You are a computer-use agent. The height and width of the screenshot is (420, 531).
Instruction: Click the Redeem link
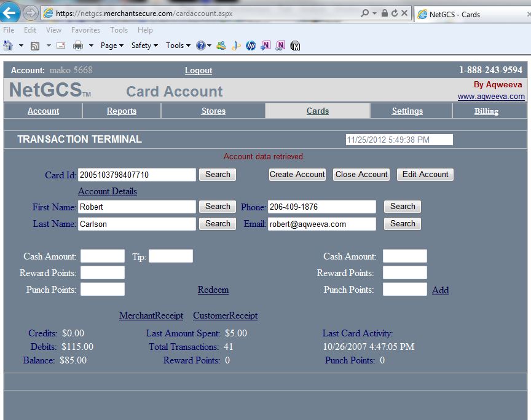coord(213,290)
